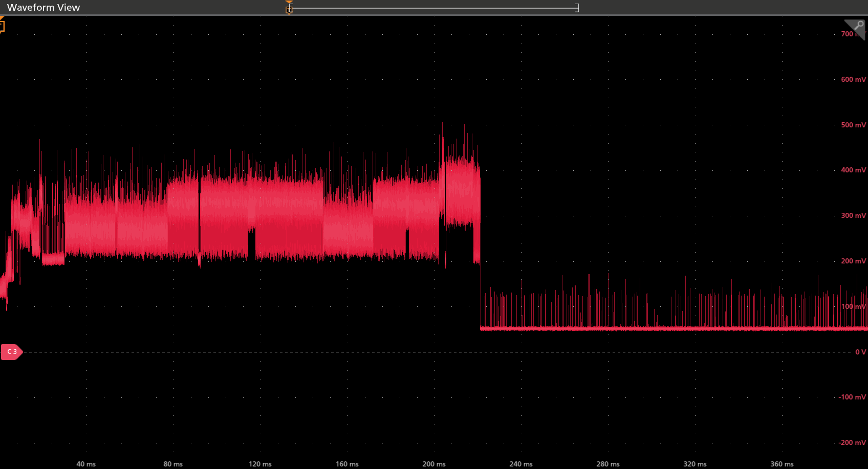Screen dimensions: 868x469
Task: Click the 80 ms time axis label
Action: pos(173,464)
